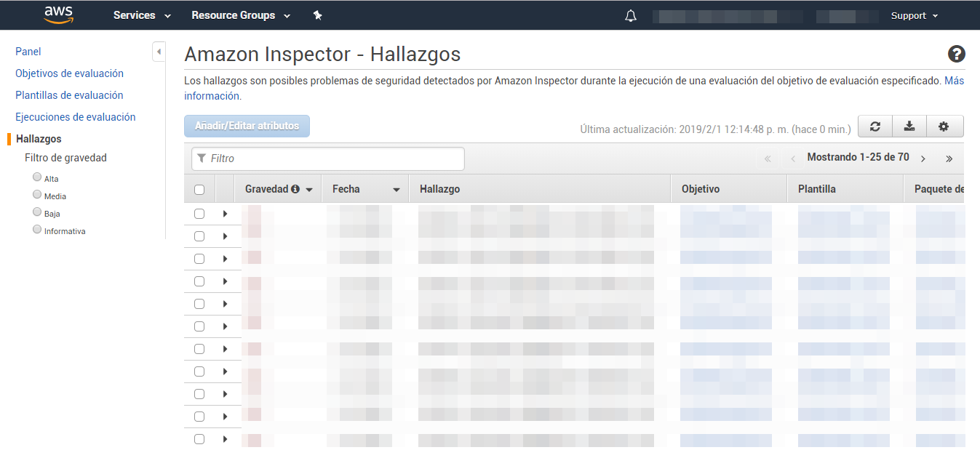The width and height of the screenshot is (980, 450).
Task: Open the Services menu
Action: [x=142, y=15]
